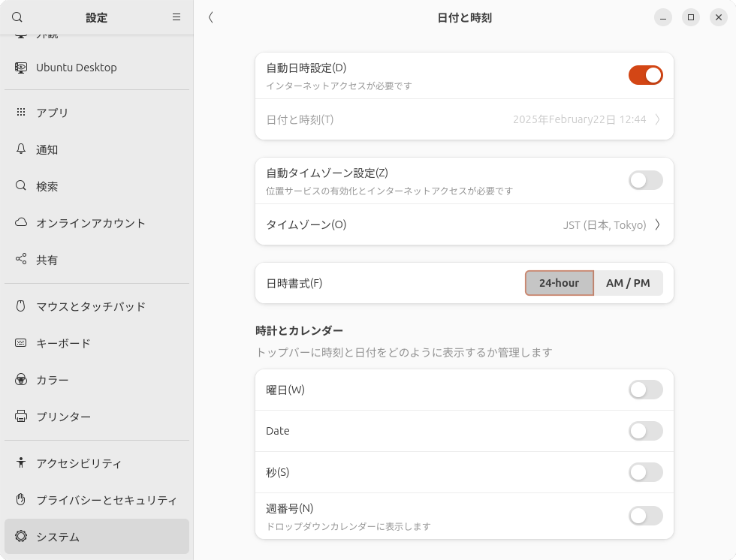Click the 通知 bell icon
The width and height of the screenshot is (736, 560).
pyautogui.click(x=21, y=149)
